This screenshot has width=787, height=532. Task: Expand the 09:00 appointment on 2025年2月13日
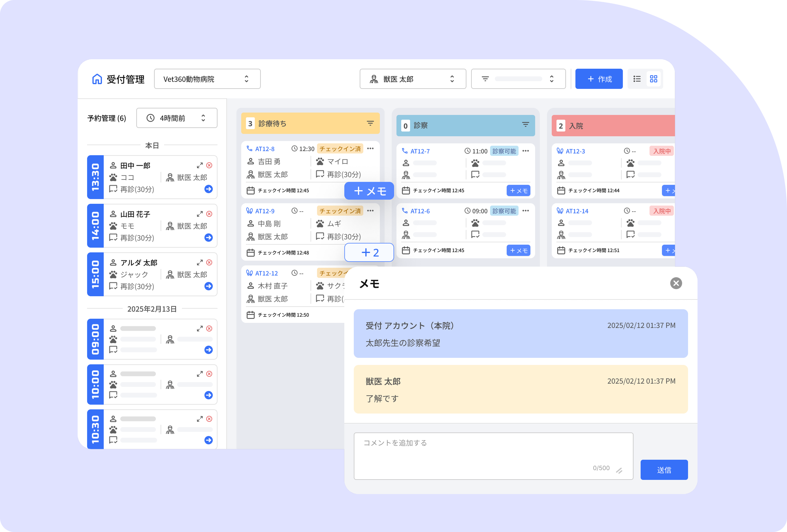pos(200,329)
